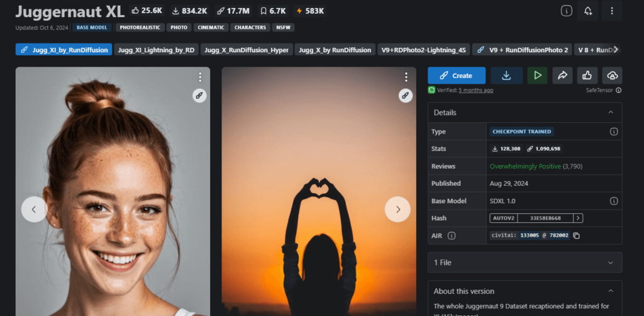Toggle the notification bell for this model
644x316 pixels.
pyautogui.click(x=587, y=11)
